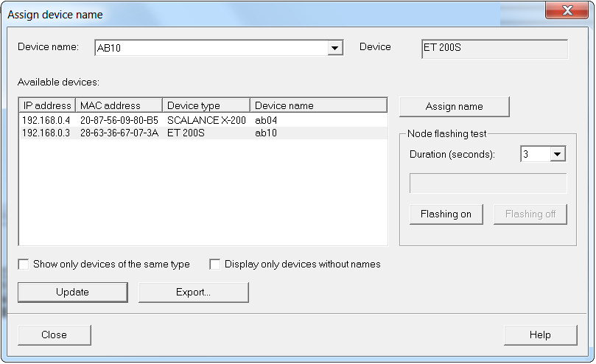
Task: Select the ET 200S device type cell in the list
Action: [x=186, y=133]
